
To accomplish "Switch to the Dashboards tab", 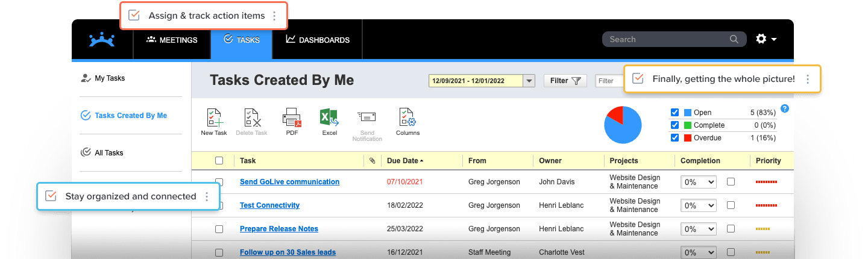I will coord(318,40).
